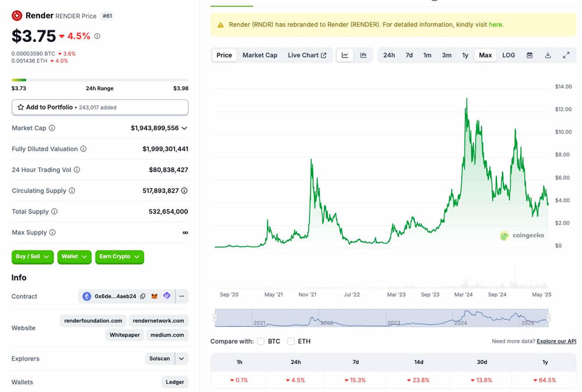Switch to line chart view
The image size is (582, 392).
[345, 55]
